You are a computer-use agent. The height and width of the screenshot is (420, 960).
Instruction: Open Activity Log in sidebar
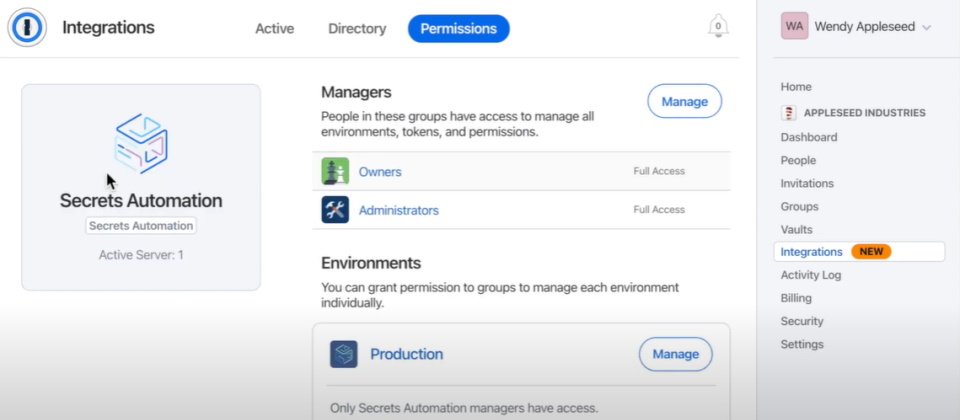(x=811, y=275)
